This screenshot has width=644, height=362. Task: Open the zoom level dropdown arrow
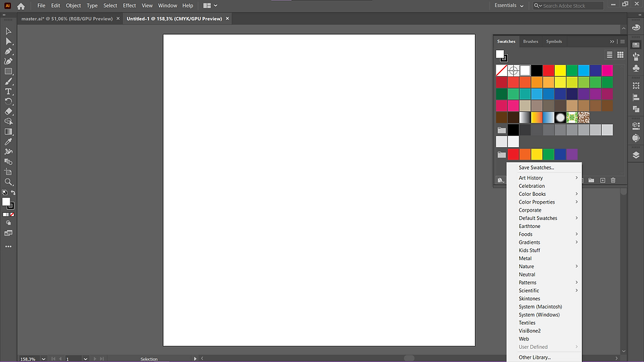click(x=43, y=359)
